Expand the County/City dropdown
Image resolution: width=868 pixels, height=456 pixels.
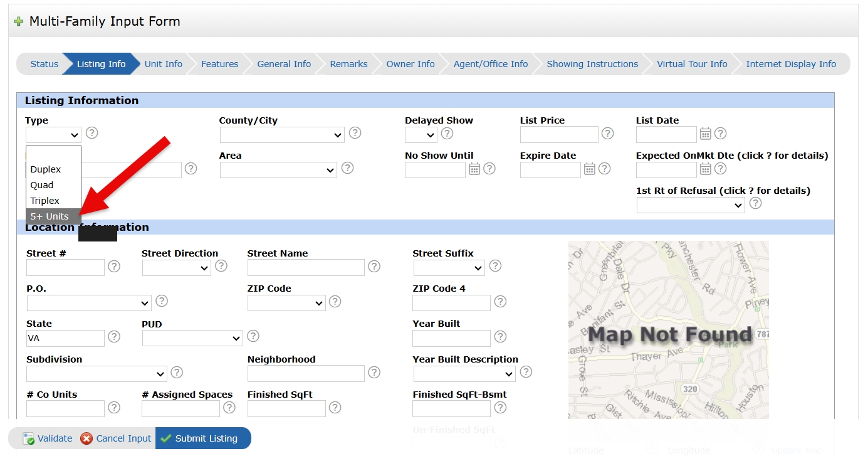click(x=282, y=135)
